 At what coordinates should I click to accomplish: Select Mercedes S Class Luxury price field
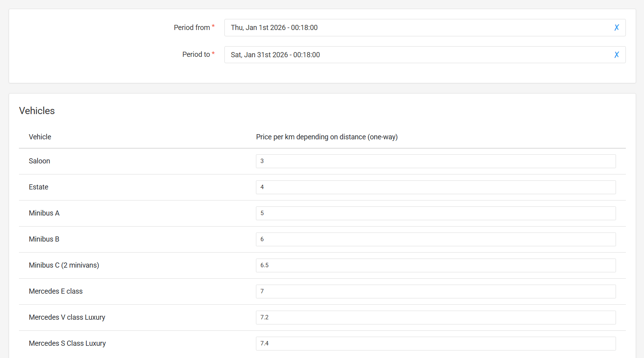[435, 343]
